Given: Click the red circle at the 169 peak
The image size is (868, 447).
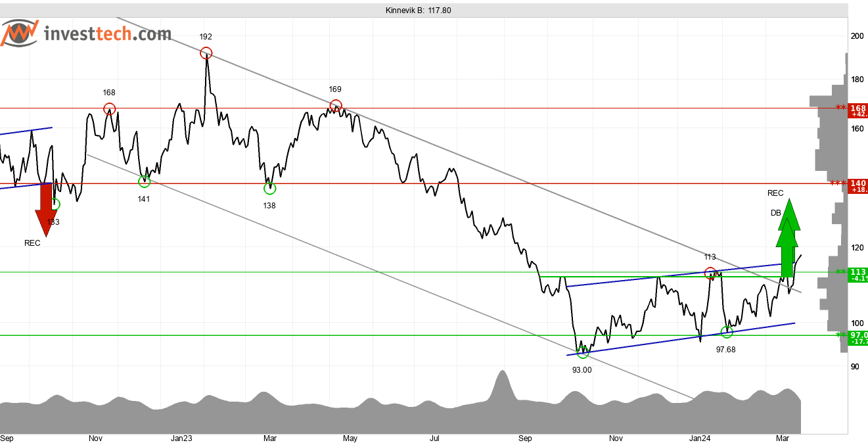Looking at the screenshot, I should coord(336,105).
